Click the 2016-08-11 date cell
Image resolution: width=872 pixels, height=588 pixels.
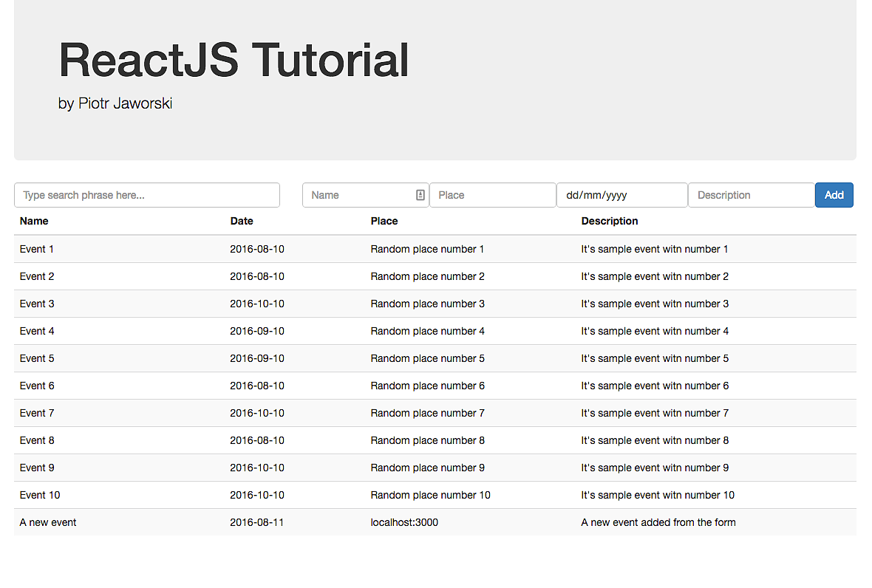[257, 522]
